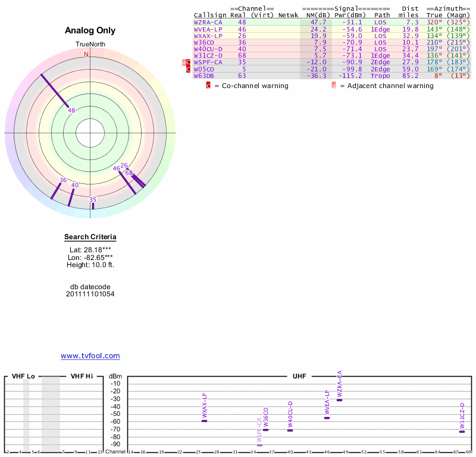Click the W31CZ-D marker in UHF chart

(x=462, y=431)
